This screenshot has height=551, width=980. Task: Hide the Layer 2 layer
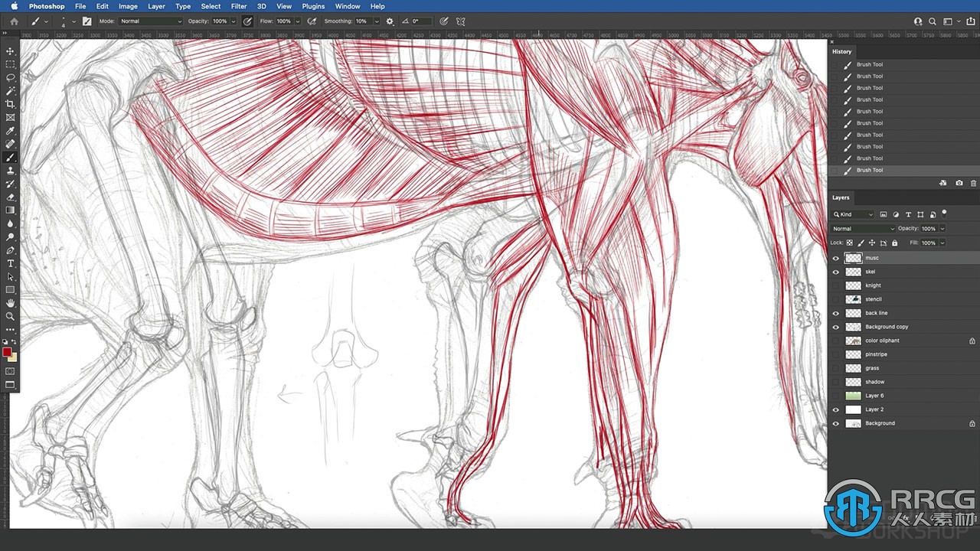(835, 409)
